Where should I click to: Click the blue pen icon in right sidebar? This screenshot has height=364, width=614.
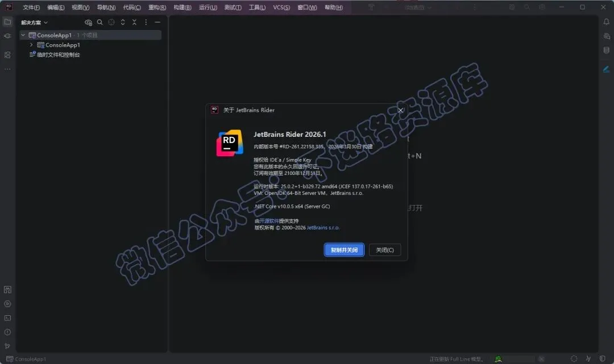pyautogui.click(x=606, y=69)
